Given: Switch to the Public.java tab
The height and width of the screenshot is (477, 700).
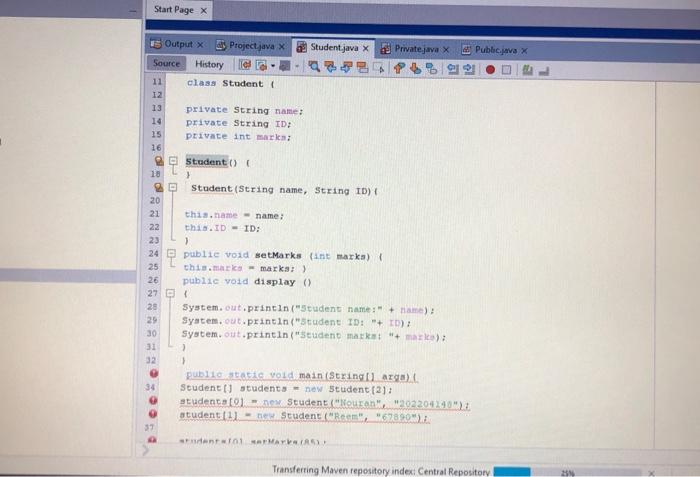Looking at the screenshot, I should [x=496, y=50].
